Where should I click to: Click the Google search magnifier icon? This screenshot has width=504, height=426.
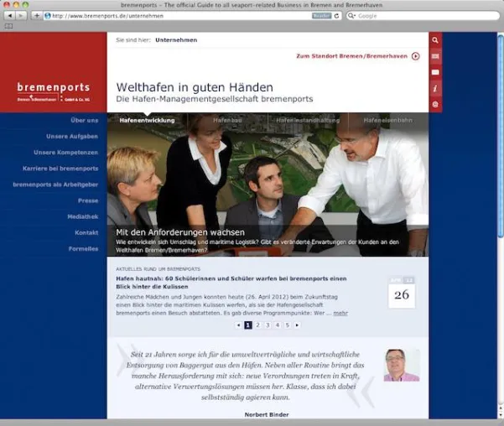coord(351,16)
